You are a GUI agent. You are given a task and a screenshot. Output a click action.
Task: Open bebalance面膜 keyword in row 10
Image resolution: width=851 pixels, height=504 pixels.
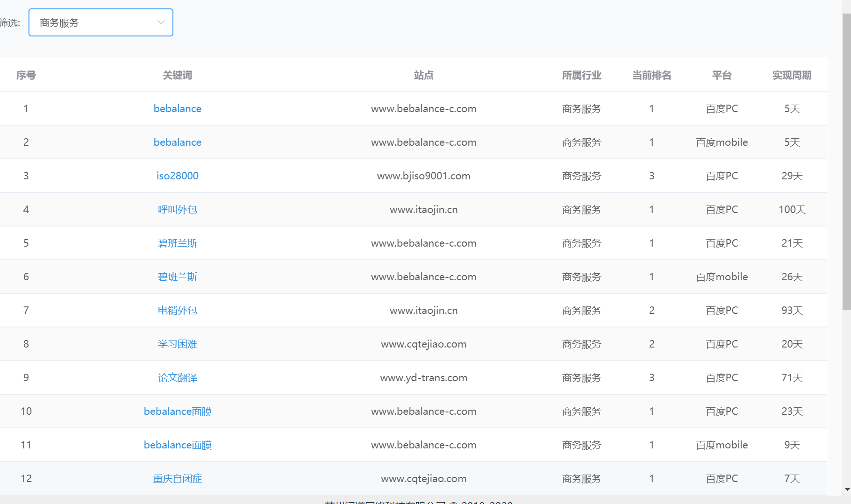[178, 411]
